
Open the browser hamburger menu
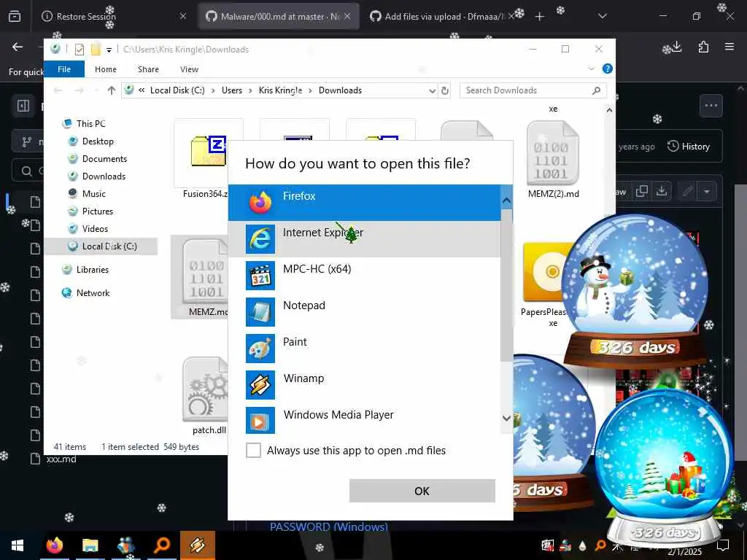pyautogui.click(x=729, y=47)
